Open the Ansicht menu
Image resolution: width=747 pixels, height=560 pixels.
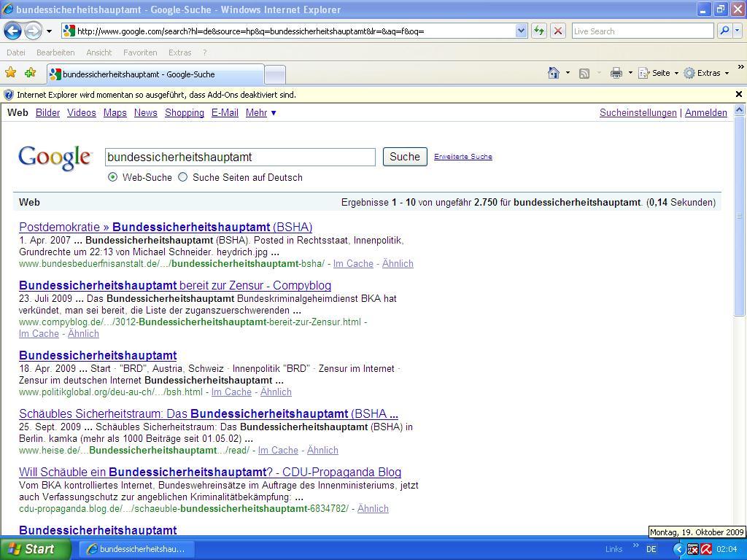99,52
